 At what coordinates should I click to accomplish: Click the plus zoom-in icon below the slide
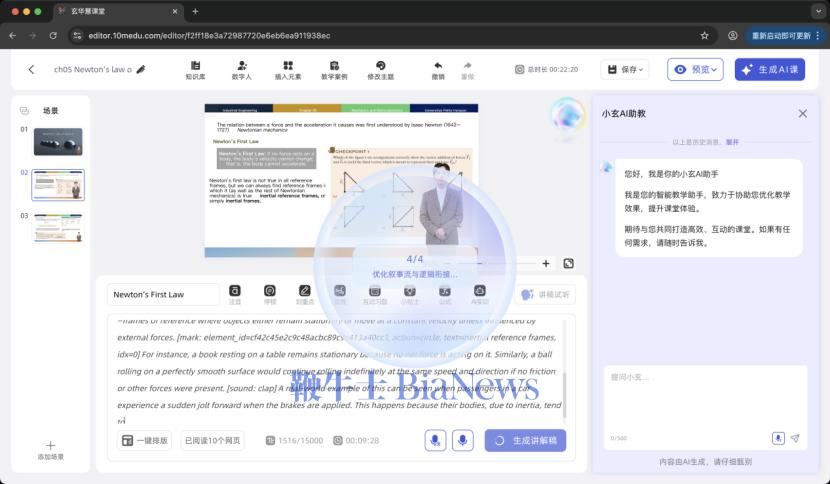click(546, 263)
